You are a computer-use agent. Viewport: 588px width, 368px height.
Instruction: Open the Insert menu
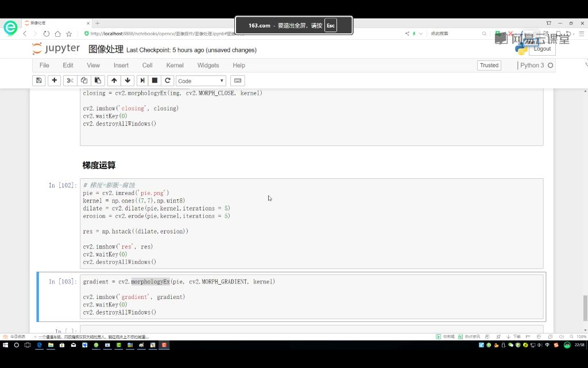point(121,66)
